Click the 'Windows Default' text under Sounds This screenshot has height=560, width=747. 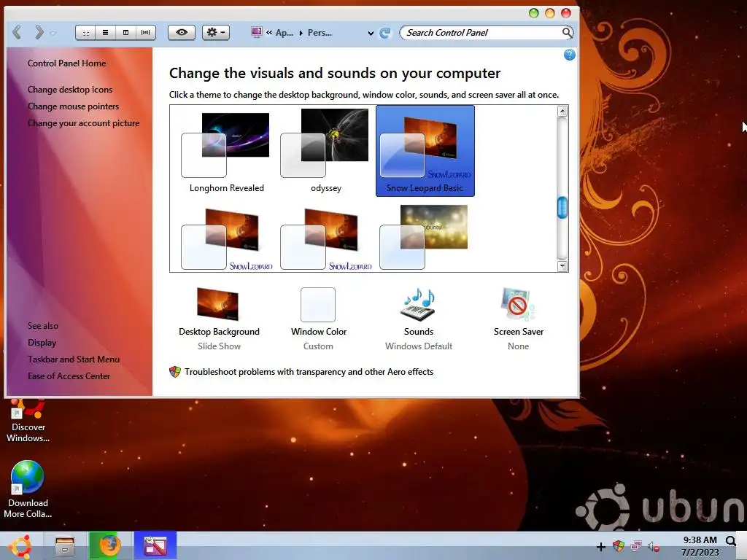[419, 346]
